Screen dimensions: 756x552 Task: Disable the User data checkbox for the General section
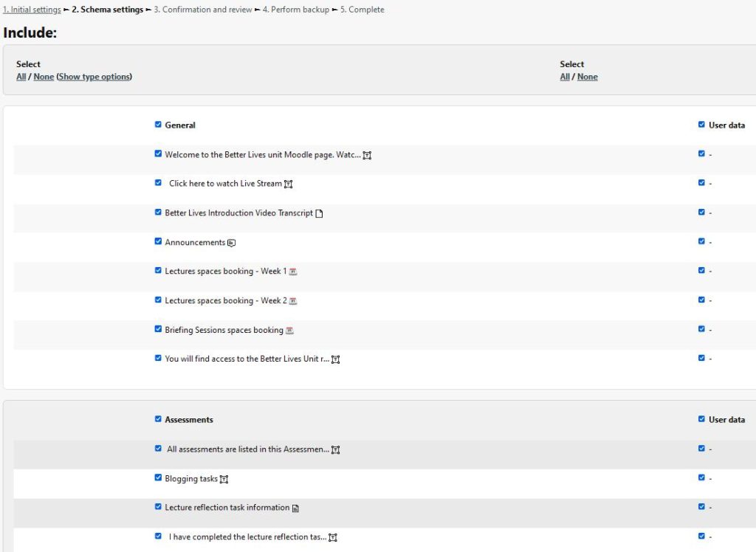coord(701,124)
